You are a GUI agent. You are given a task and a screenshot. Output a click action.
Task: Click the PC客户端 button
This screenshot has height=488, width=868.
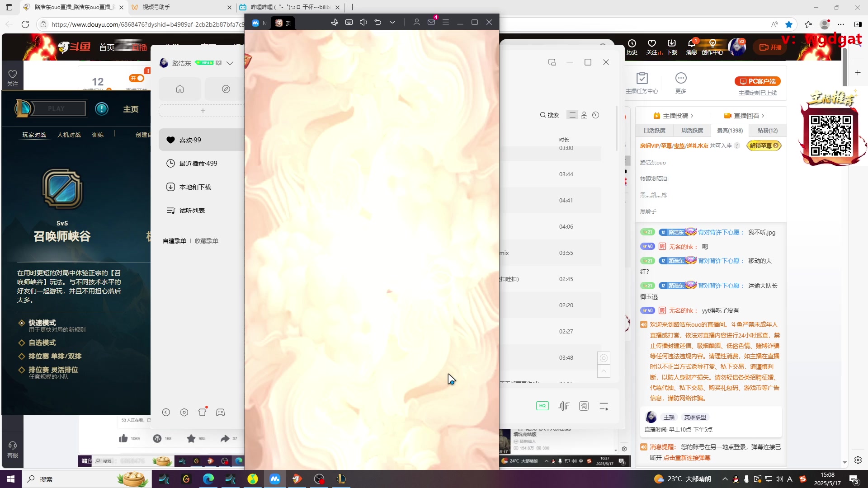[x=758, y=81]
